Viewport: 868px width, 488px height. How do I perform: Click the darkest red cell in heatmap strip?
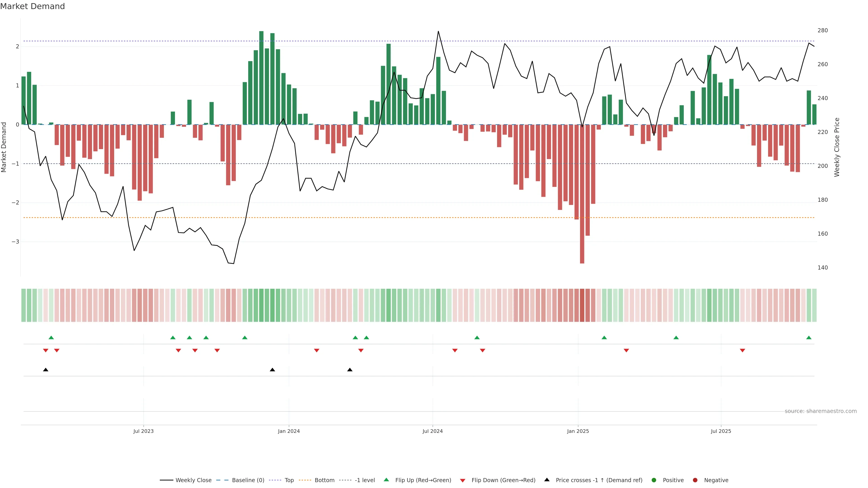(x=582, y=305)
